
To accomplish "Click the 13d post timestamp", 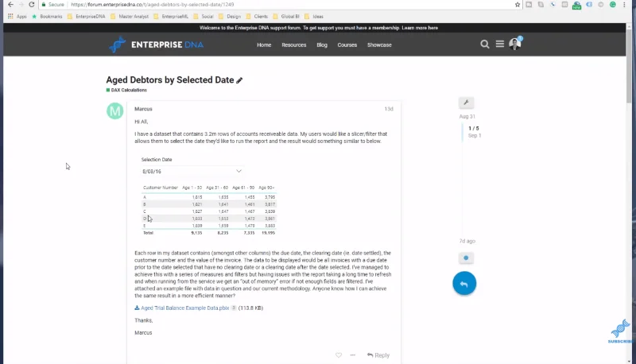I will point(389,109).
